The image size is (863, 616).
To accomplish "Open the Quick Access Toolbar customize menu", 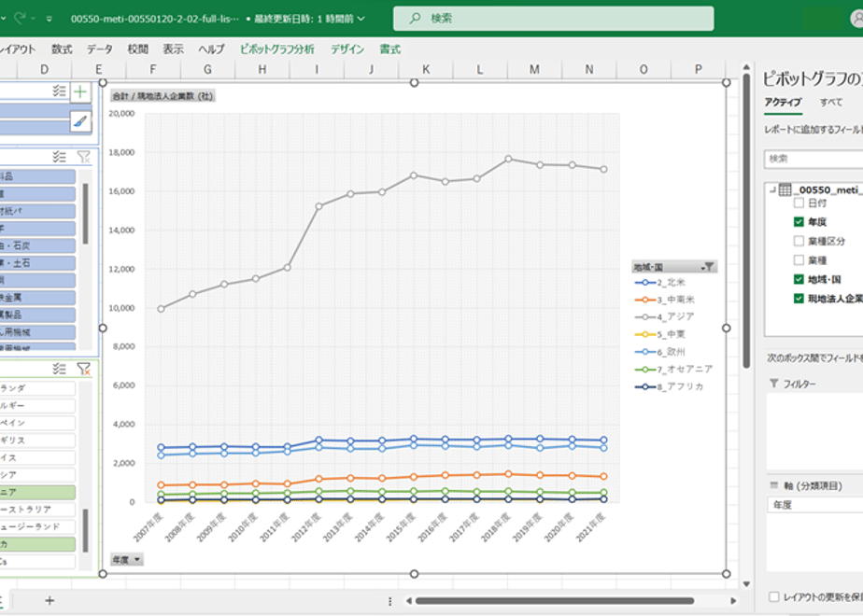I will pyautogui.click(x=49, y=19).
